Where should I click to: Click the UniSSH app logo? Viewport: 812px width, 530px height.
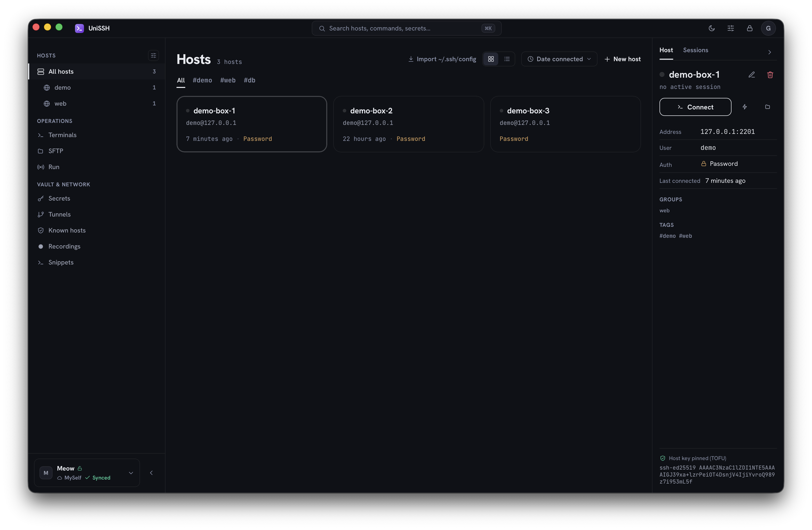(79, 28)
